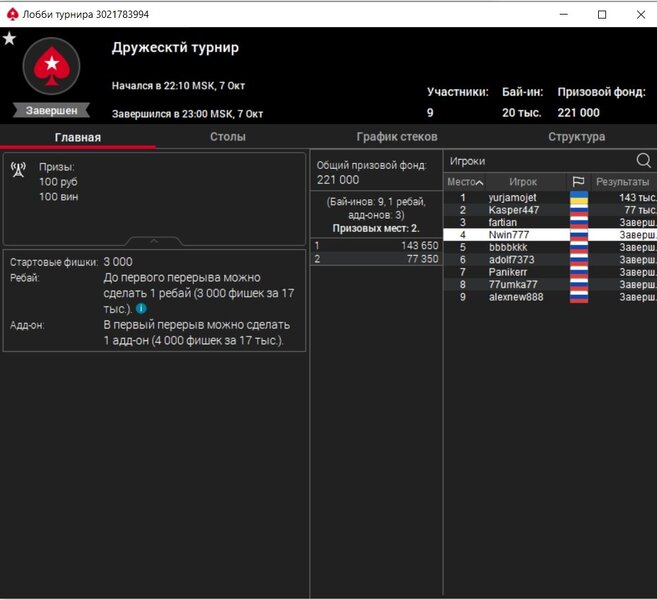
Task: Select the highlighted Nwin777 row
Action: 550,234
